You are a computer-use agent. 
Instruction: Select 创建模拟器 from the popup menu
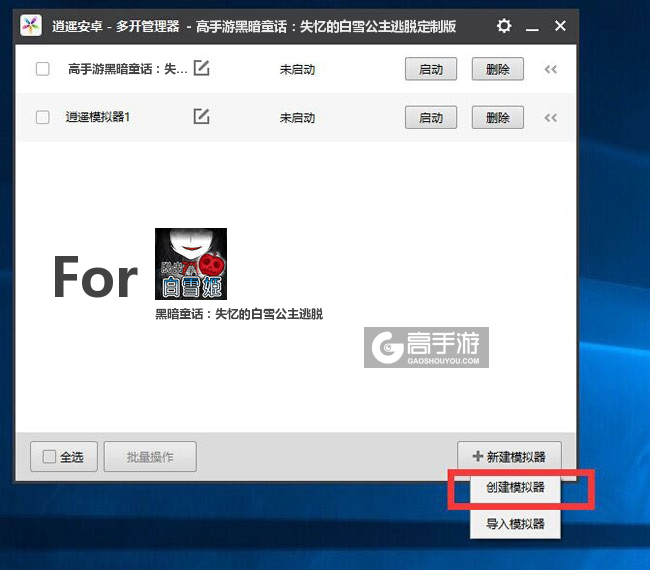point(515,489)
